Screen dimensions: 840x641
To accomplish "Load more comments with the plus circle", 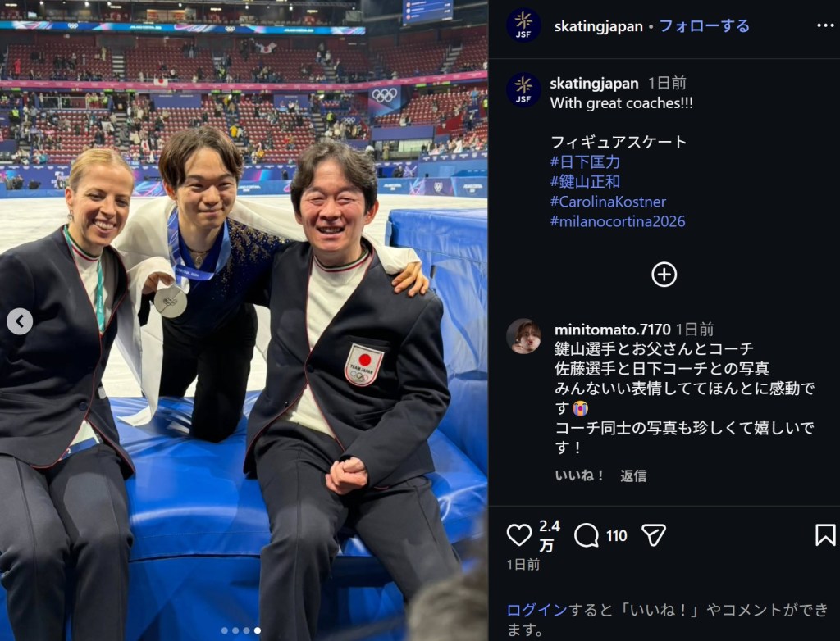I will tap(664, 275).
